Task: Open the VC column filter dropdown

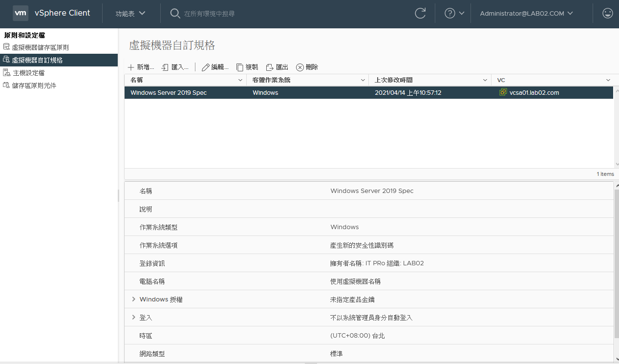Action: 608,80
